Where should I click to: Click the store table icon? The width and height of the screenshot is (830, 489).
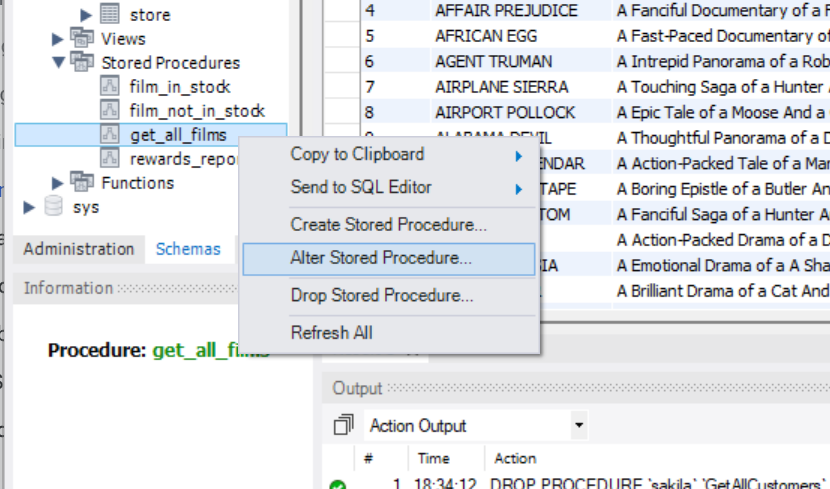(x=110, y=14)
